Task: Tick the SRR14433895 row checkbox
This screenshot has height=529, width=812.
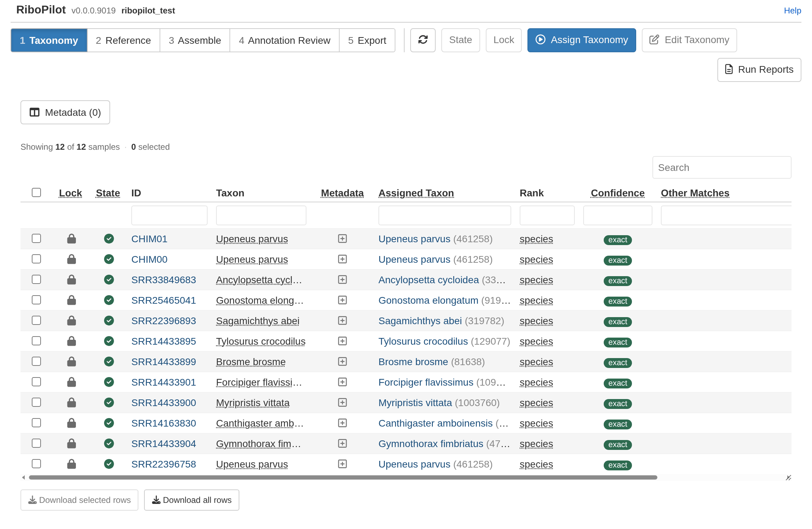Action: pyautogui.click(x=36, y=341)
